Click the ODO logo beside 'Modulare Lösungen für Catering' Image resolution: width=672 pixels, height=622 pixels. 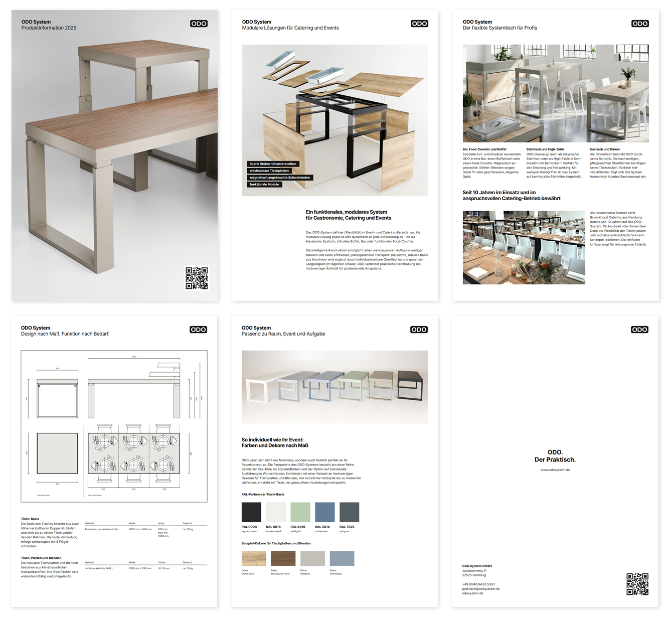point(419,24)
